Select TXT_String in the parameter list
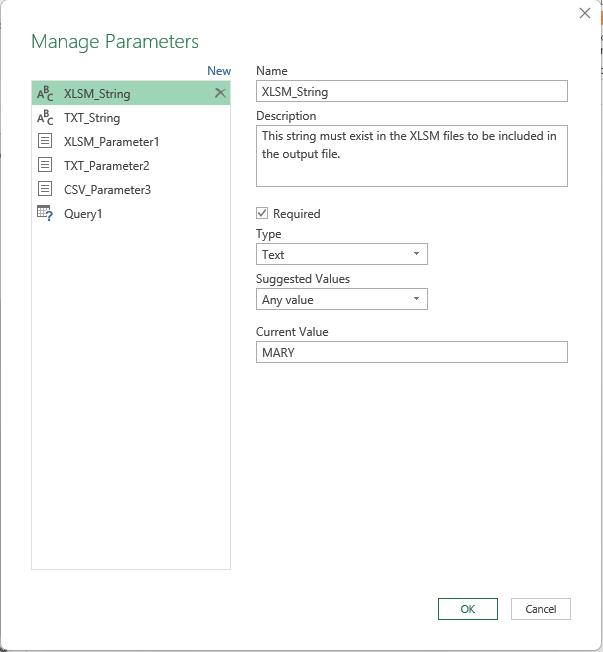The width and height of the screenshot is (603, 652). point(131,118)
